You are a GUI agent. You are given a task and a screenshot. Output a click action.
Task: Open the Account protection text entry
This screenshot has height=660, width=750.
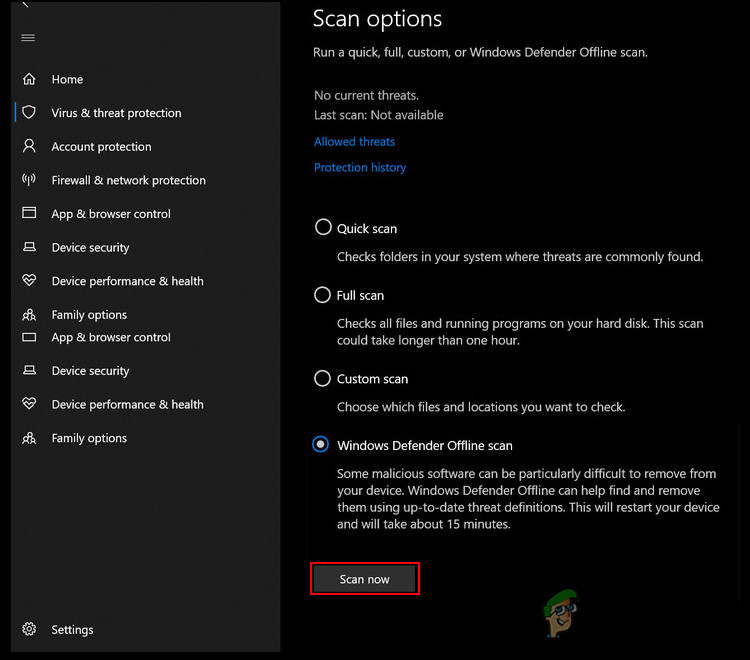coord(101,147)
